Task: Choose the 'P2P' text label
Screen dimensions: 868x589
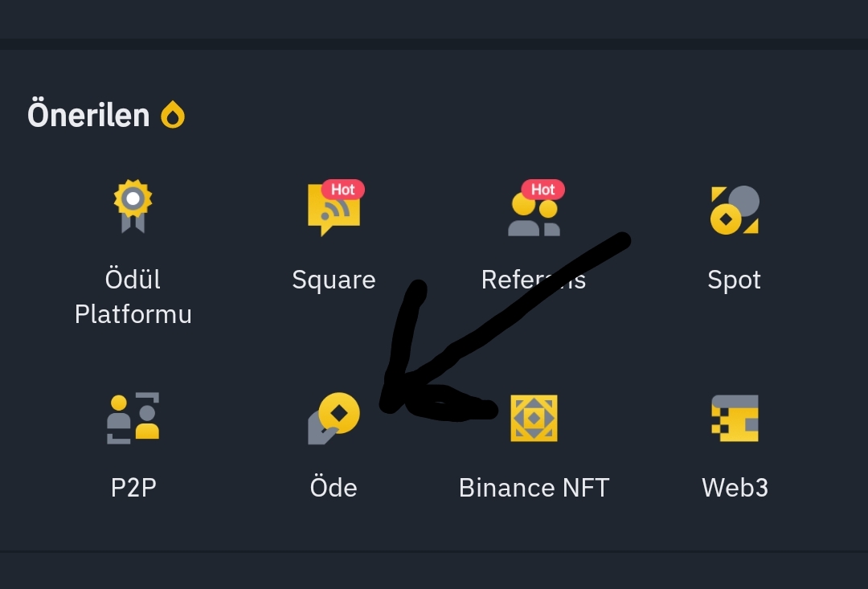Action: tap(133, 488)
